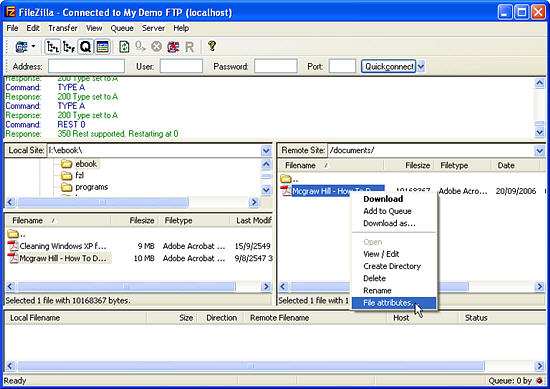
Task: Click the queue Status column header
Action: 502,318
